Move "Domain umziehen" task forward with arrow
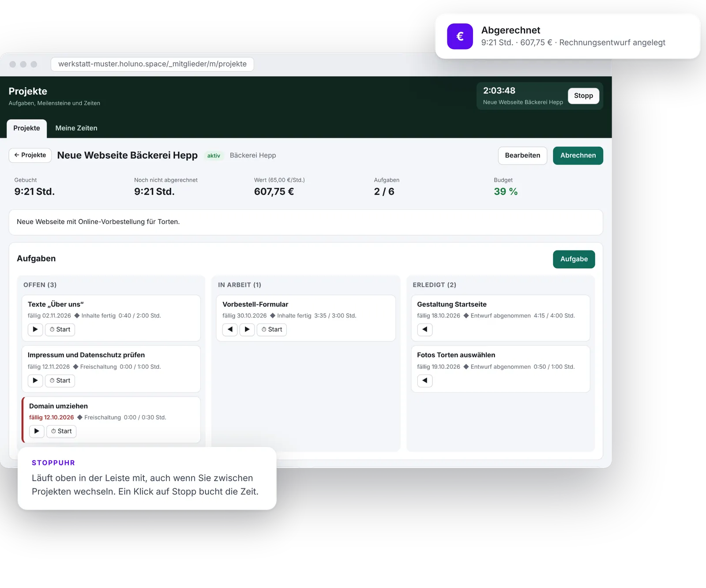The width and height of the screenshot is (706, 588). click(37, 431)
